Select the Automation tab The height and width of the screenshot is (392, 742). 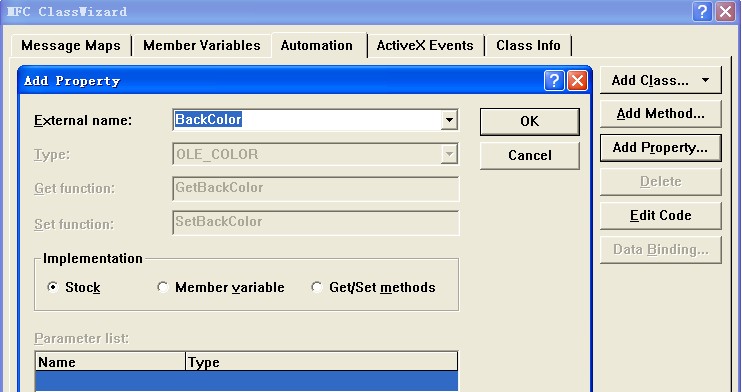317,45
